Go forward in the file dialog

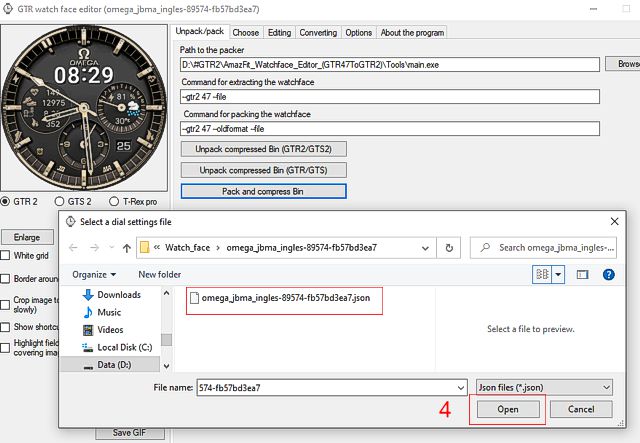tap(94, 248)
